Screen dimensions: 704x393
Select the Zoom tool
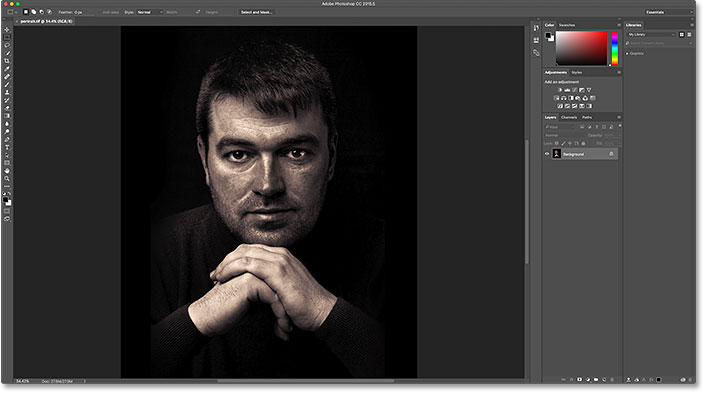click(7, 179)
